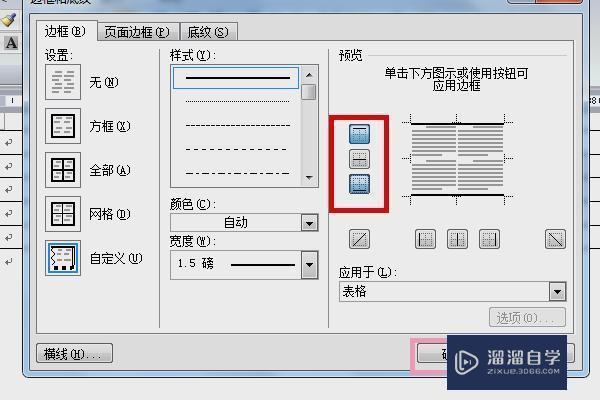Select the 网格 (Grid) border setting icon
Viewport: 600px width, 400px height.
(63, 214)
